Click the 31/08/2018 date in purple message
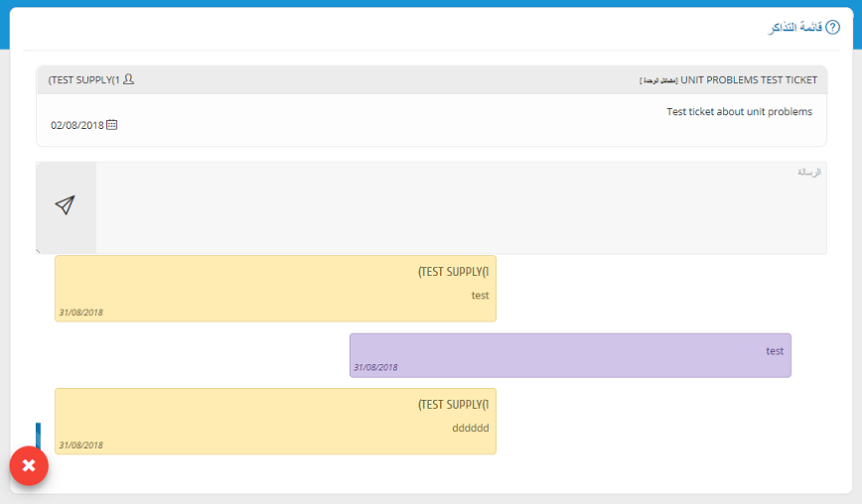Image resolution: width=862 pixels, height=504 pixels. 375,367
